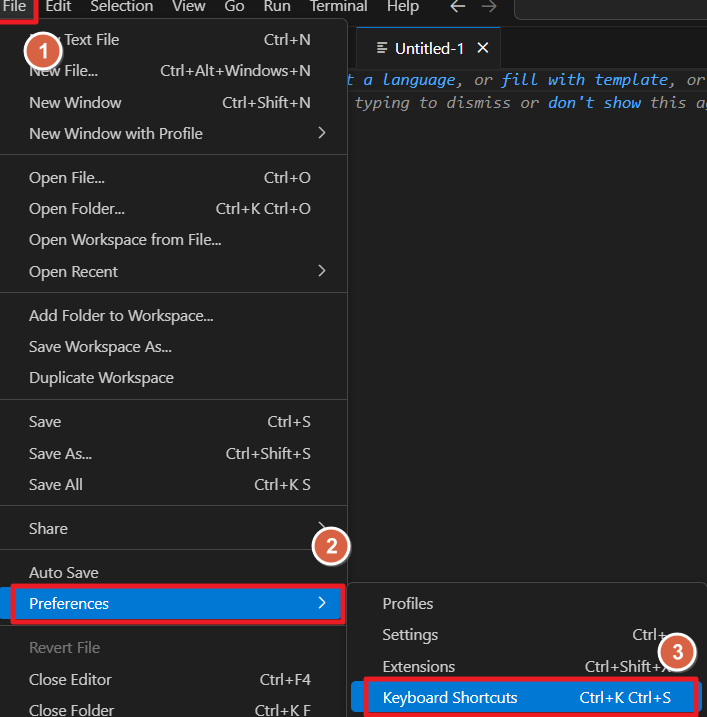This screenshot has height=717, width=707.
Task: Open the File menu
Action: click(x=15, y=7)
